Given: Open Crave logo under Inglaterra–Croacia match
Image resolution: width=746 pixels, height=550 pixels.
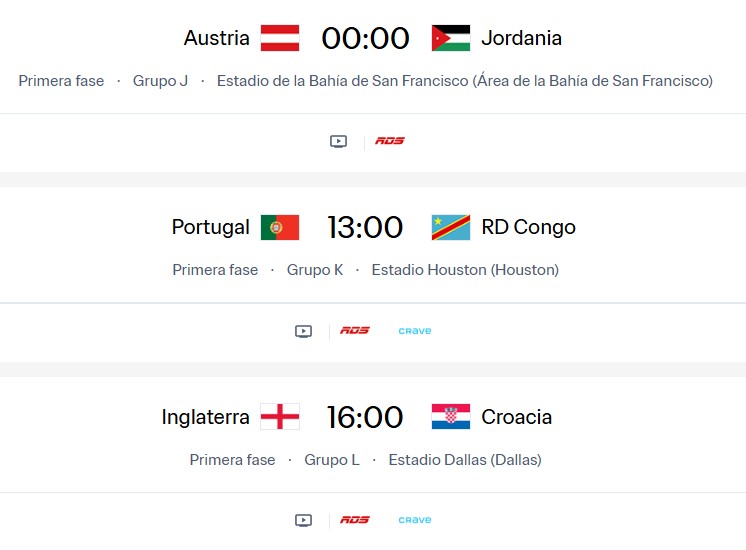Looking at the screenshot, I should tap(415, 520).
